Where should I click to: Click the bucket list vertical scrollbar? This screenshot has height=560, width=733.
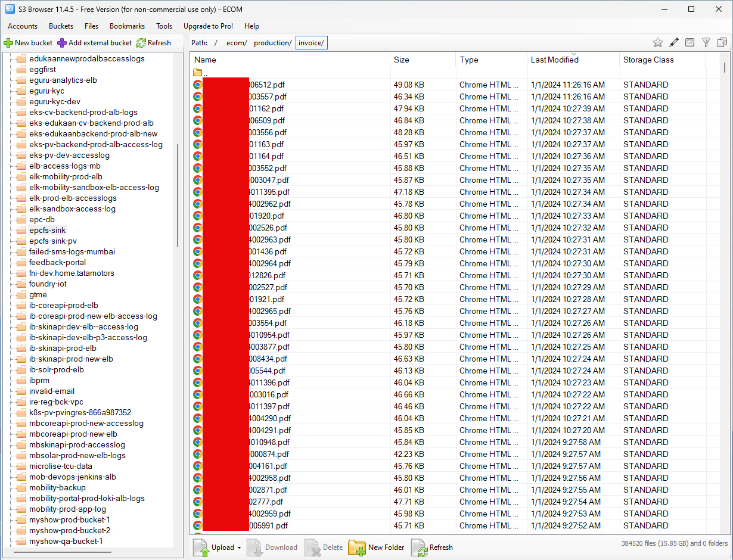(x=178, y=197)
